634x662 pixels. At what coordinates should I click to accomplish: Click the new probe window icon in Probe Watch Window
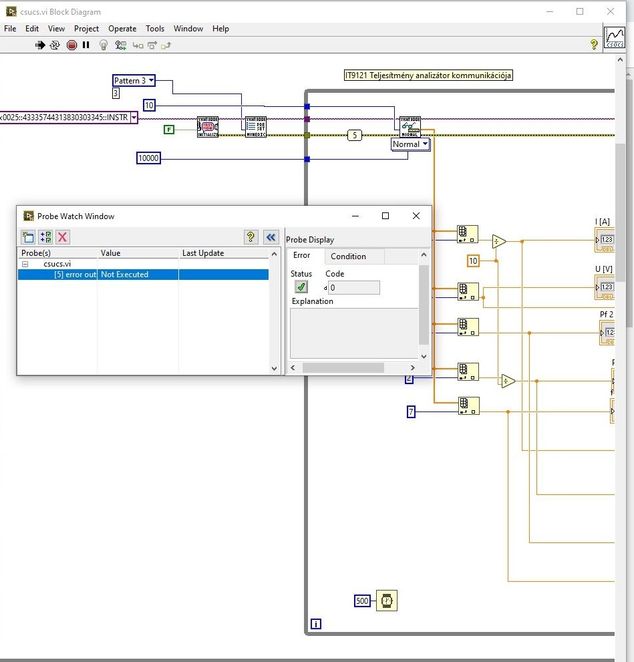click(x=28, y=237)
